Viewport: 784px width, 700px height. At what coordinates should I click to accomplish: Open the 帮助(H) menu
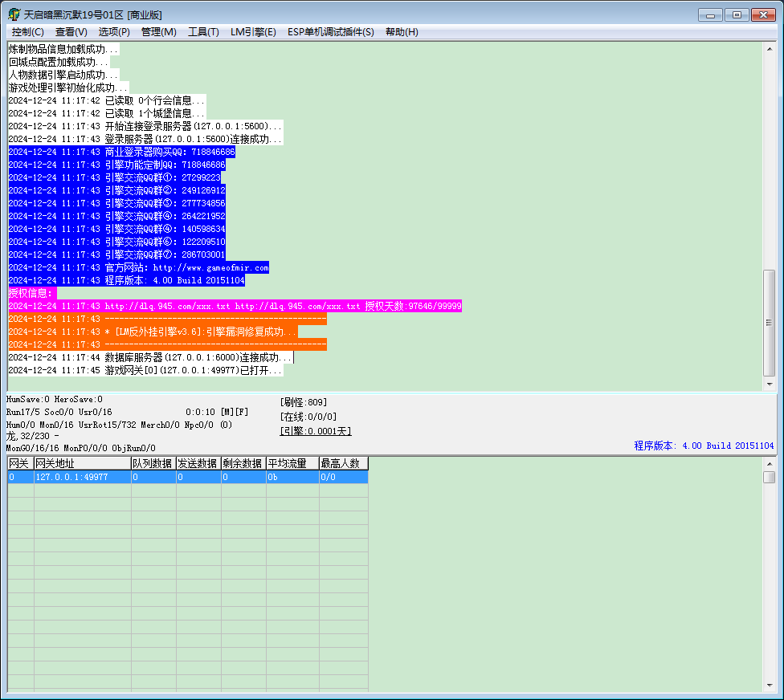tap(402, 32)
